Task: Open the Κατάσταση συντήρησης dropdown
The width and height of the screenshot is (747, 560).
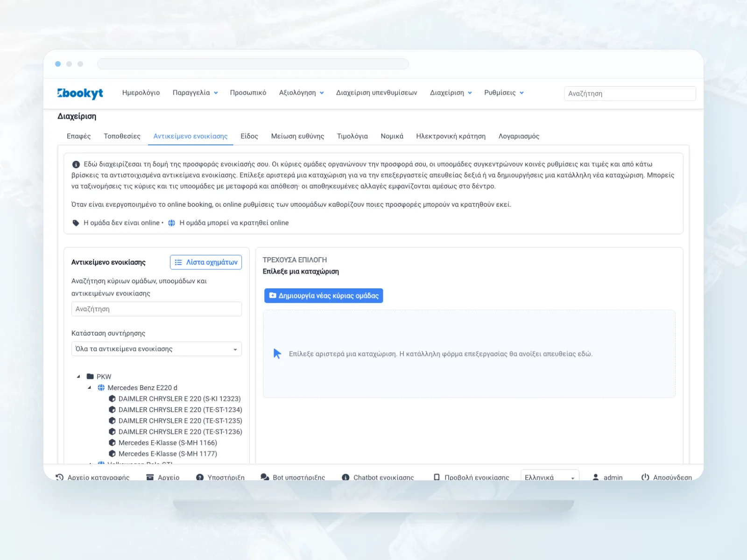Action: 156,349
